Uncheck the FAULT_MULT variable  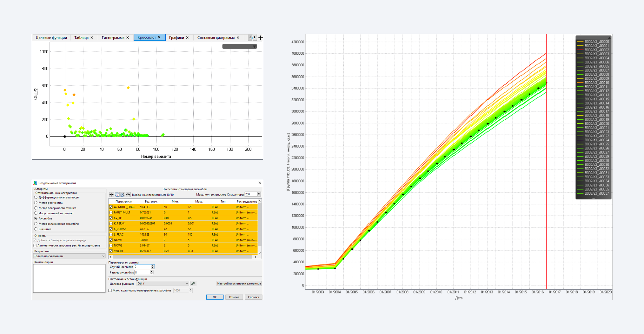[x=111, y=212]
